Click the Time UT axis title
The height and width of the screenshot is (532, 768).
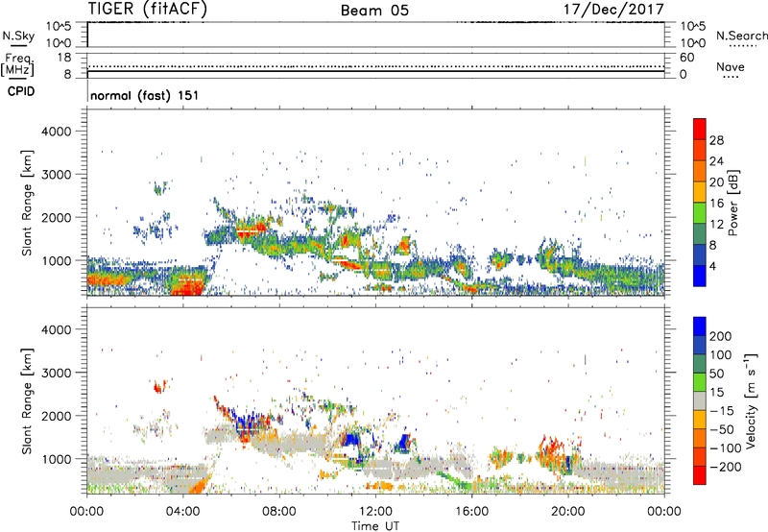click(x=375, y=526)
